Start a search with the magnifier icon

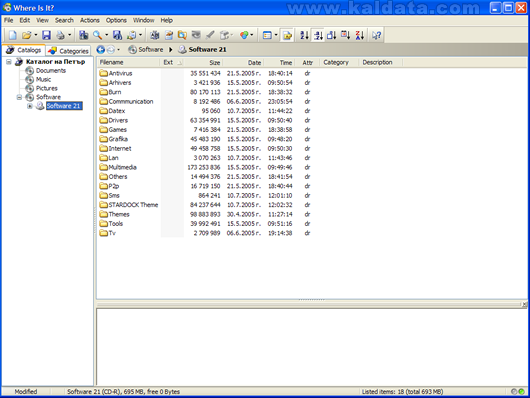(x=97, y=35)
